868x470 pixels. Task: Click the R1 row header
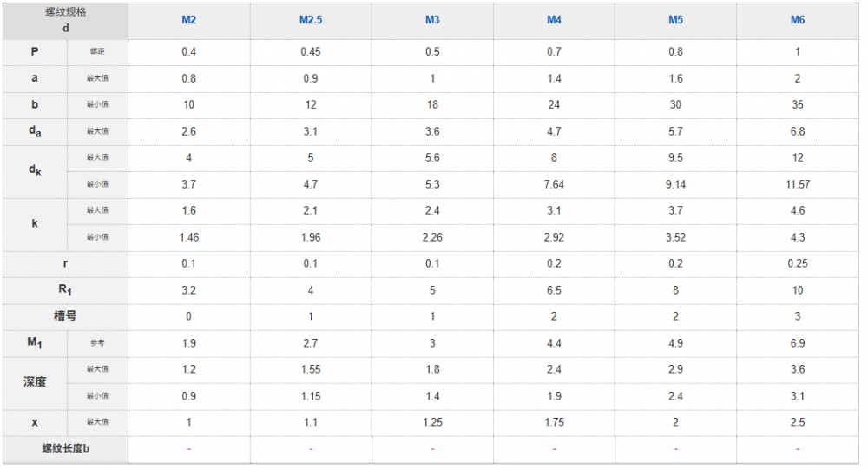tap(66, 290)
